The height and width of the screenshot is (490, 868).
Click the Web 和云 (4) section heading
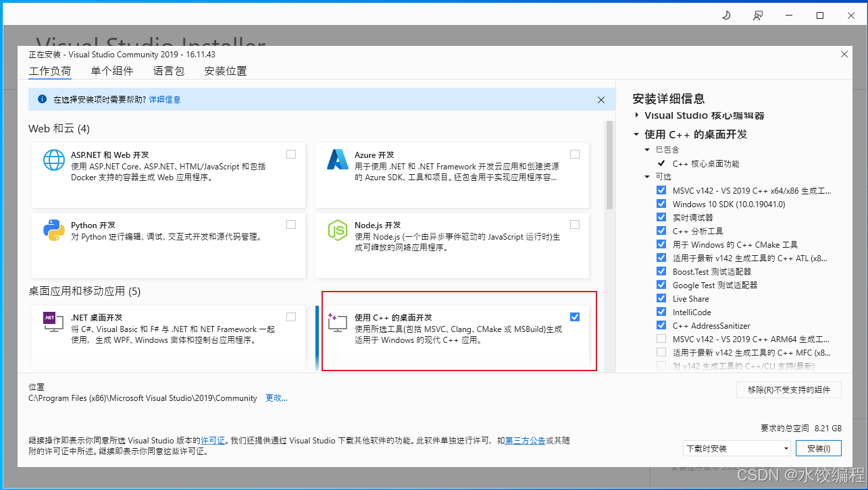tap(59, 128)
